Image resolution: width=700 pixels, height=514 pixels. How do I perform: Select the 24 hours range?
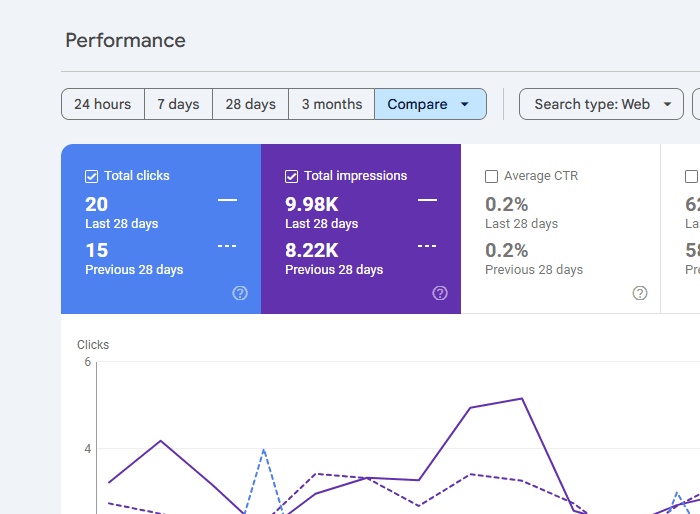click(x=103, y=104)
